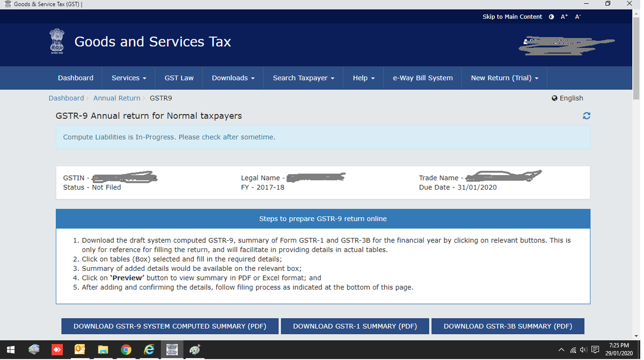644x360 pixels.
Task: Open Internet Explorer from taskbar
Action: click(x=149, y=350)
